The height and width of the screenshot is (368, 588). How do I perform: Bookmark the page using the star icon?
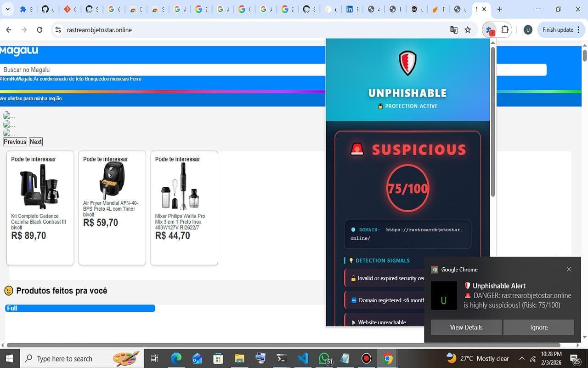(x=468, y=29)
